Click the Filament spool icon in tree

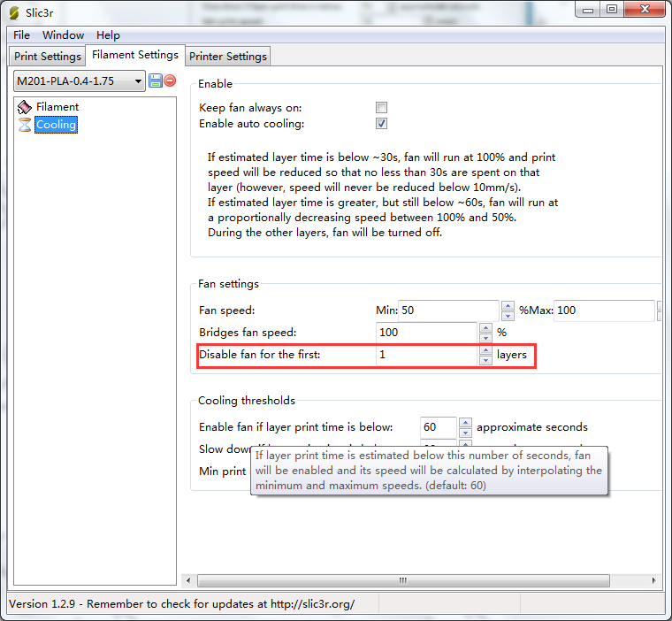point(25,107)
